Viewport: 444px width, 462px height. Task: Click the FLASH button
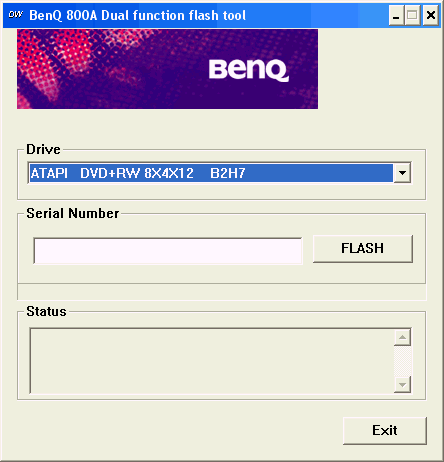pyautogui.click(x=363, y=249)
